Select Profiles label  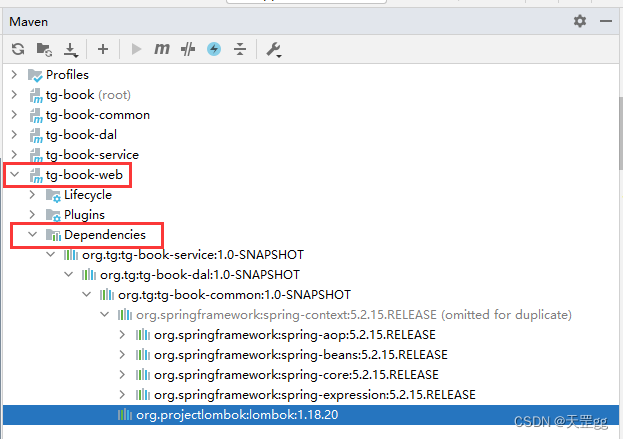[x=67, y=75]
